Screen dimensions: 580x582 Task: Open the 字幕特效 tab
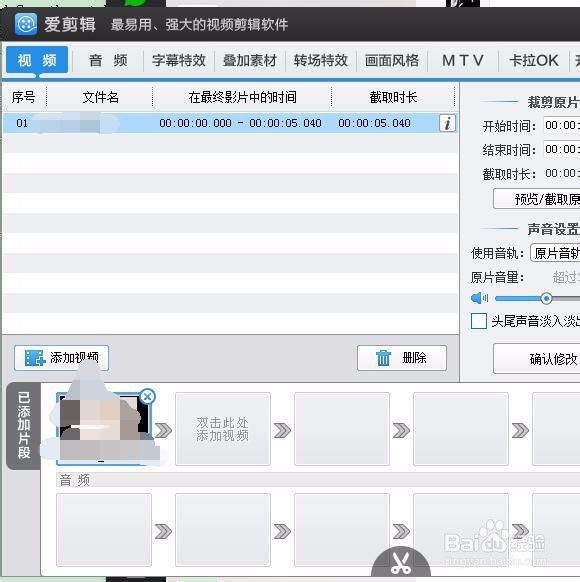point(178,60)
